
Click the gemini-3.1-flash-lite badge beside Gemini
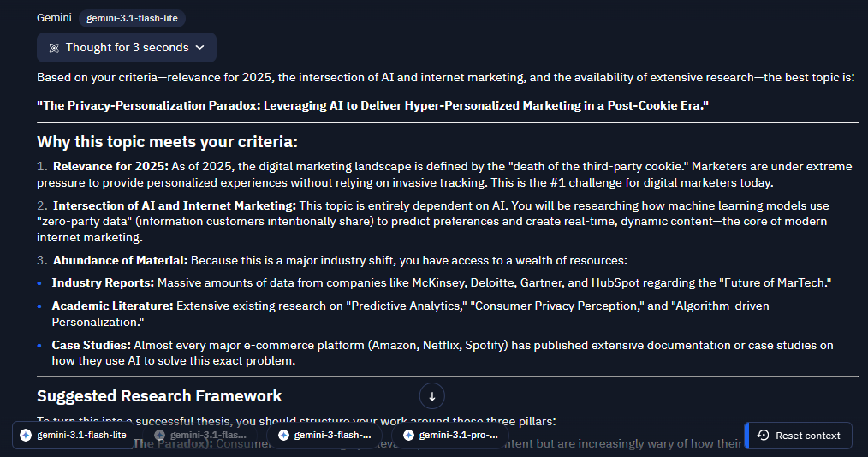tap(133, 18)
